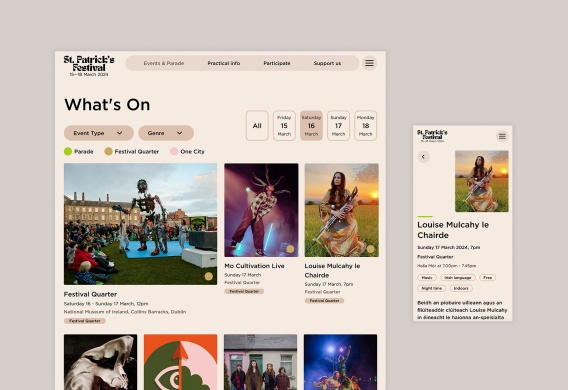Open the Support us menu item
Image resolution: width=568 pixels, height=390 pixels.
(x=327, y=63)
